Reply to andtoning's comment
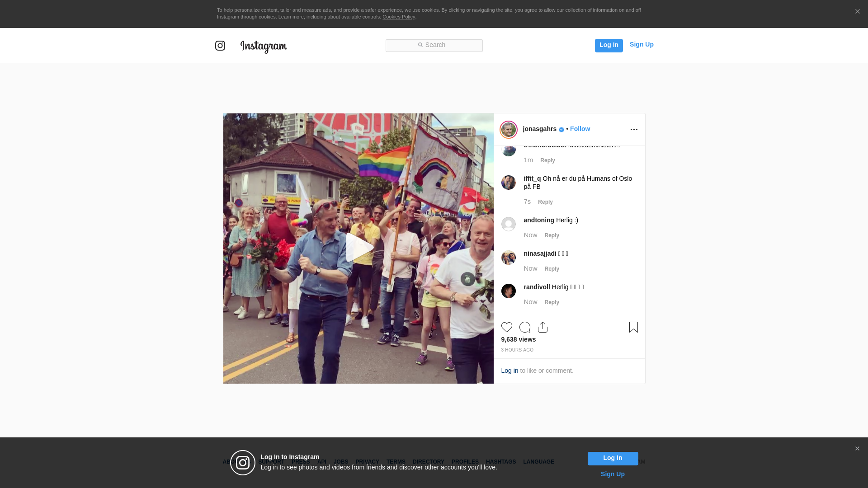This screenshot has width=868, height=488. tap(552, 235)
